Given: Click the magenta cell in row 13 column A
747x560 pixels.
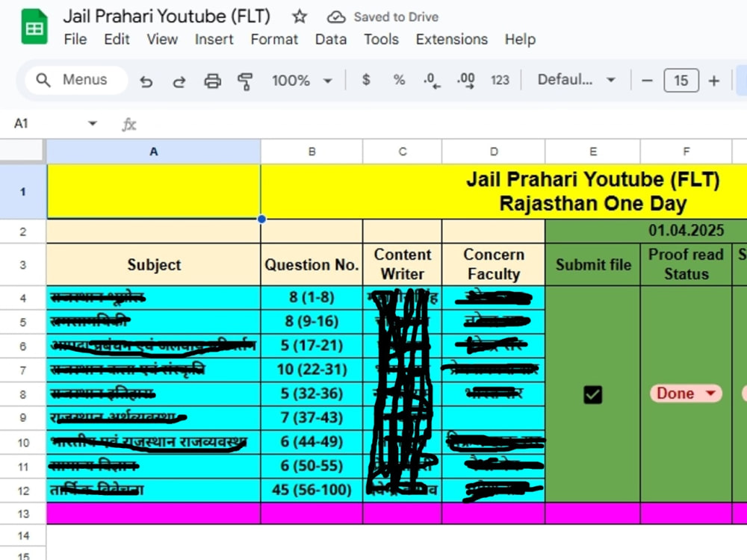Looking at the screenshot, I should tap(153, 514).
